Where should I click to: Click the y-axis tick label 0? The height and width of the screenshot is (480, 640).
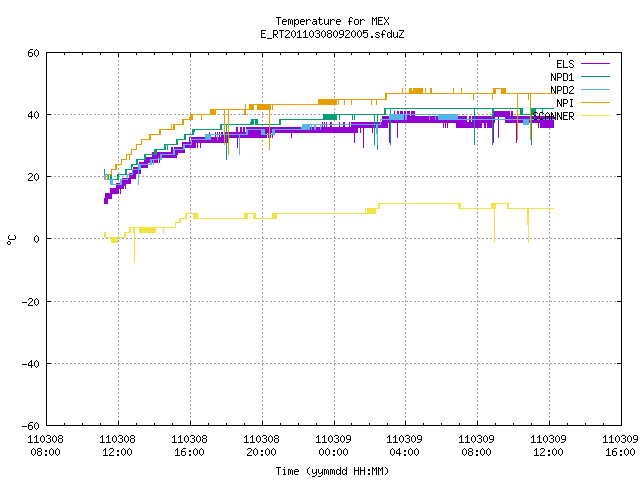(37, 239)
